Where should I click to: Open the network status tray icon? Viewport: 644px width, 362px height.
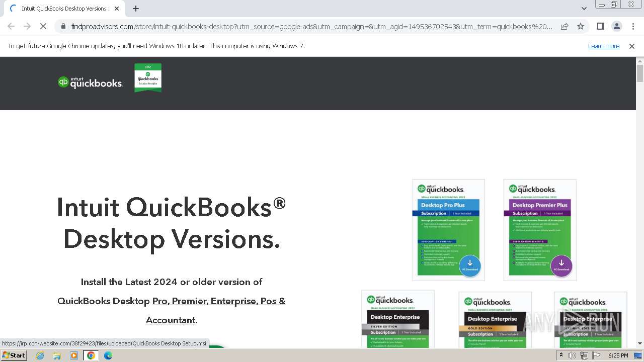point(584,355)
